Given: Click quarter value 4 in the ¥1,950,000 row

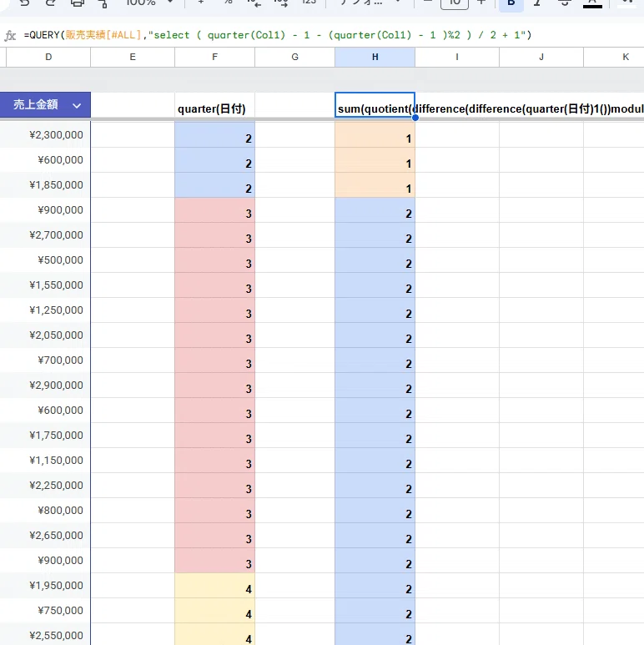Looking at the screenshot, I should (214, 586).
